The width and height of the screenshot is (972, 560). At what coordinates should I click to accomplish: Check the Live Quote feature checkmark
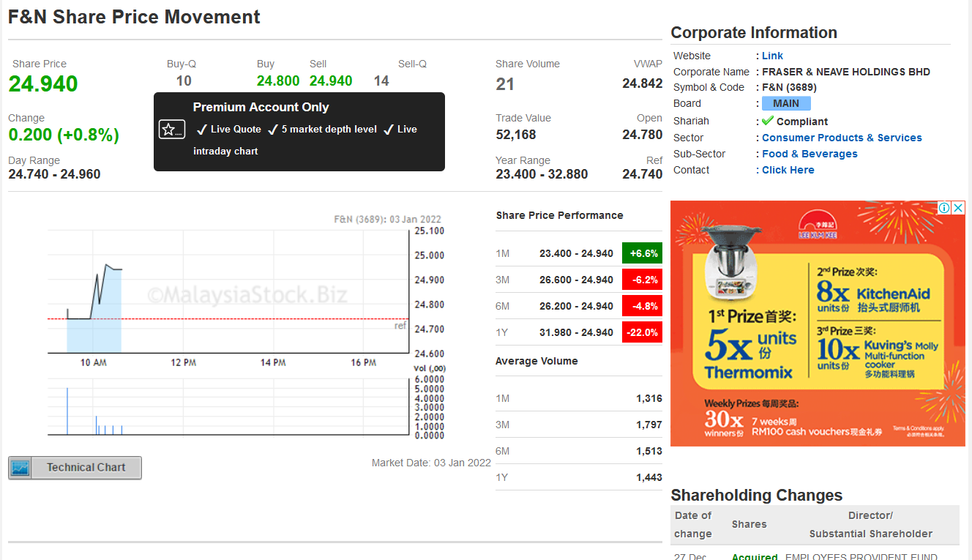tap(203, 129)
